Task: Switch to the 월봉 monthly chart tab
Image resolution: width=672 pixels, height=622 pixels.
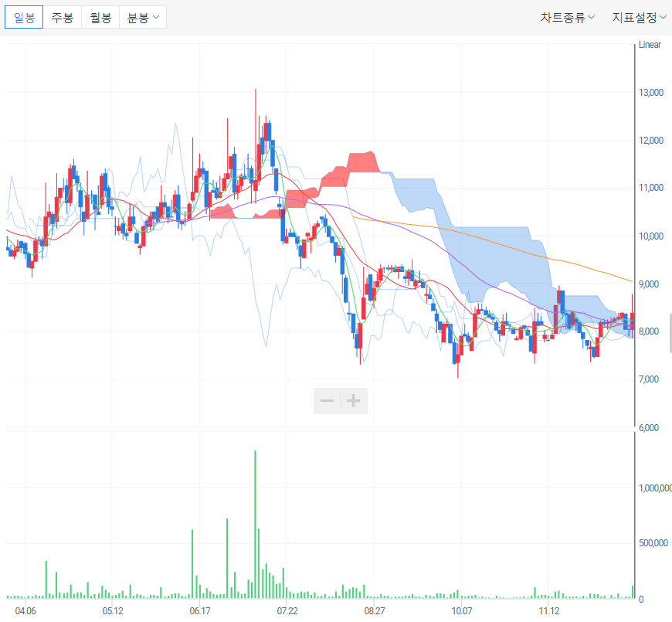Action: point(100,17)
